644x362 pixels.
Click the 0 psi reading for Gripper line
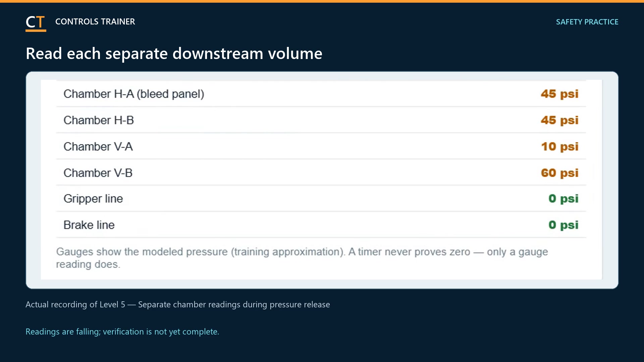tap(563, 199)
